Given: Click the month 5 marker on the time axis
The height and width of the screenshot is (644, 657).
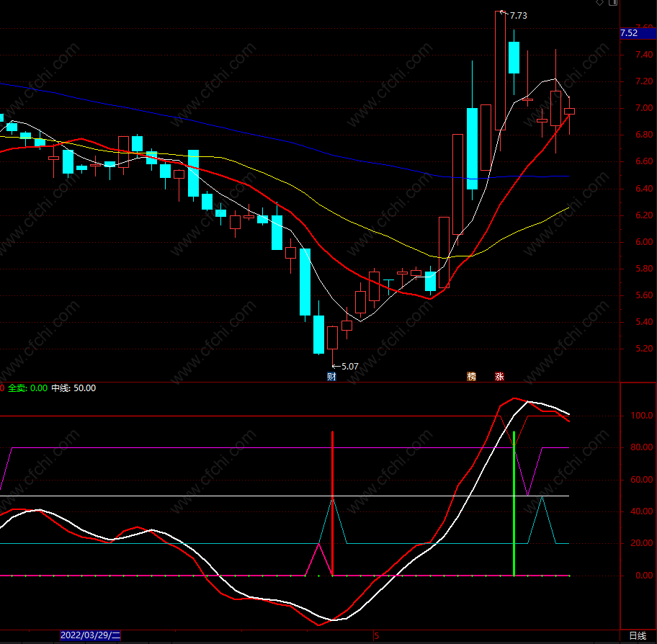Looking at the screenshot, I should pyautogui.click(x=376, y=635).
